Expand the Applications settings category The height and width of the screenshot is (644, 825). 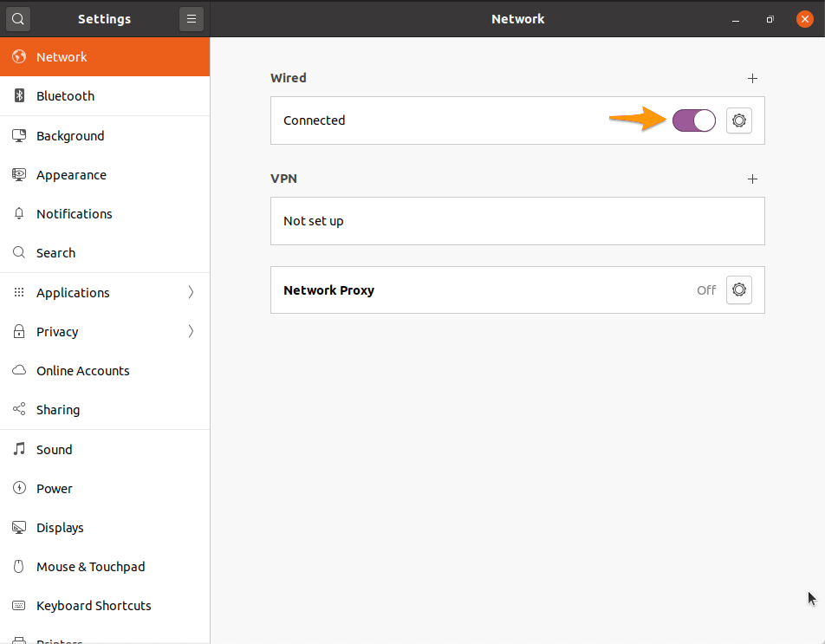(72, 292)
